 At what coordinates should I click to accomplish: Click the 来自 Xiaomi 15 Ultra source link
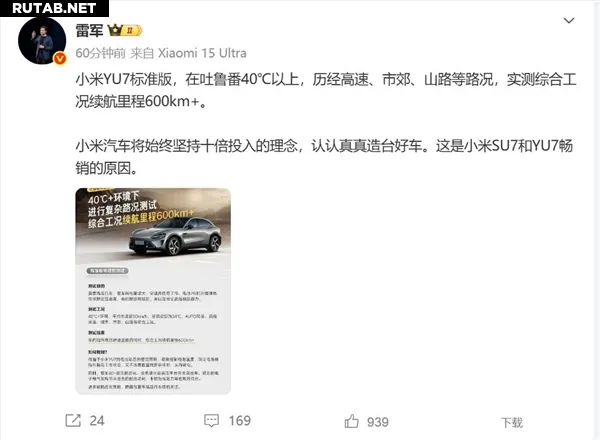[x=188, y=53]
